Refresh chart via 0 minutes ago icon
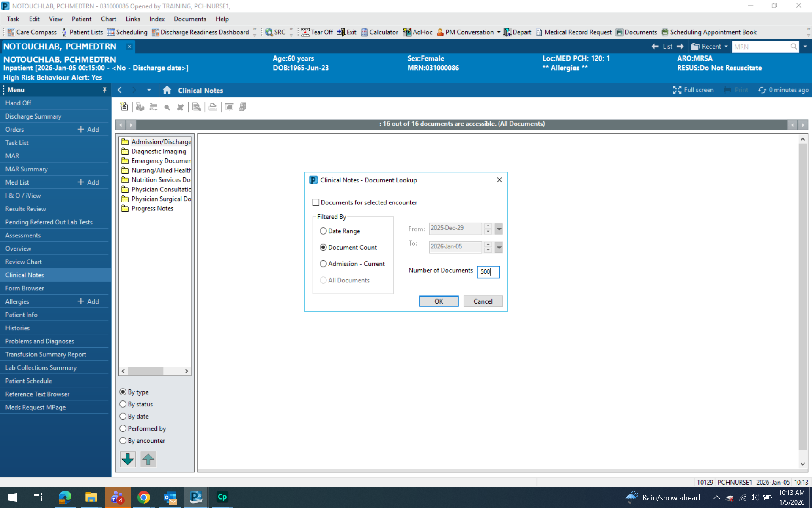Image resolution: width=812 pixels, height=508 pixels. click(762, 90)
